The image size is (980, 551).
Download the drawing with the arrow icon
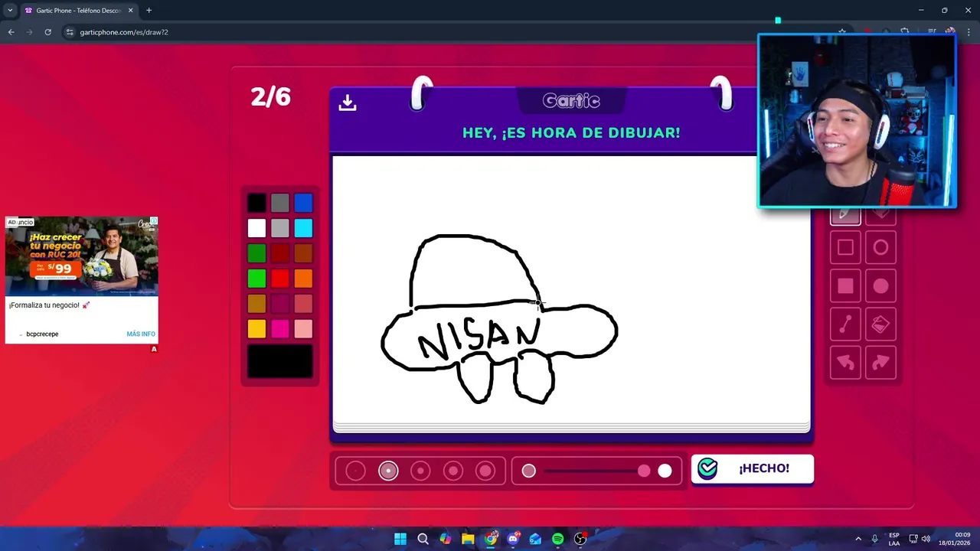[348, 103]
